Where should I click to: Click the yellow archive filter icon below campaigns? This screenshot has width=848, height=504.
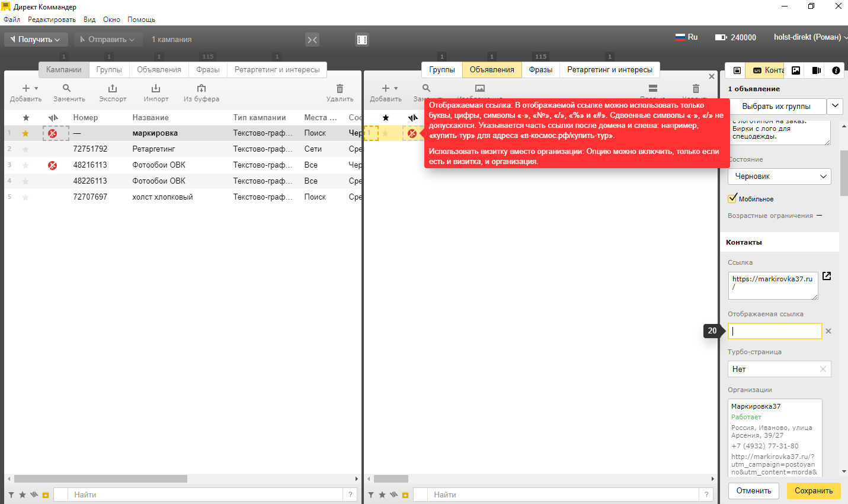pyautogui.click(x=46, y=495)
